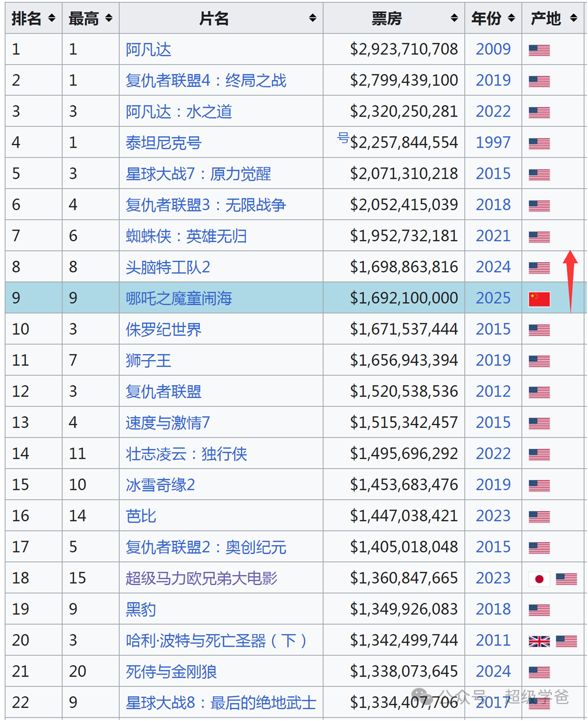Image resolution: width=588 pixels, height=721 pixels.
Task: Click the US flag in 阿凡达 2009 row
Action: pyautogui.click(x=540, y=50)
